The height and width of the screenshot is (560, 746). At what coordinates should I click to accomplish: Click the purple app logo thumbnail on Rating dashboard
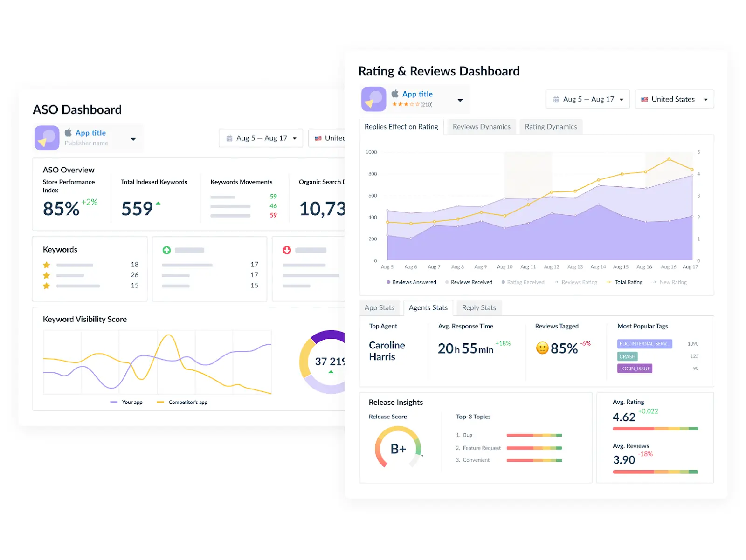(x=373, y=99)
